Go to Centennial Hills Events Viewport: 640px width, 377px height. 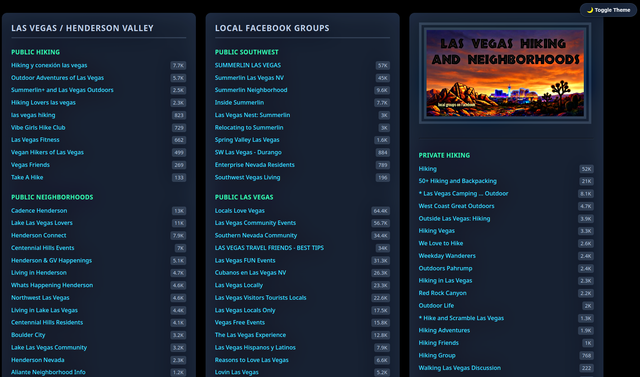tap(42, 248)
